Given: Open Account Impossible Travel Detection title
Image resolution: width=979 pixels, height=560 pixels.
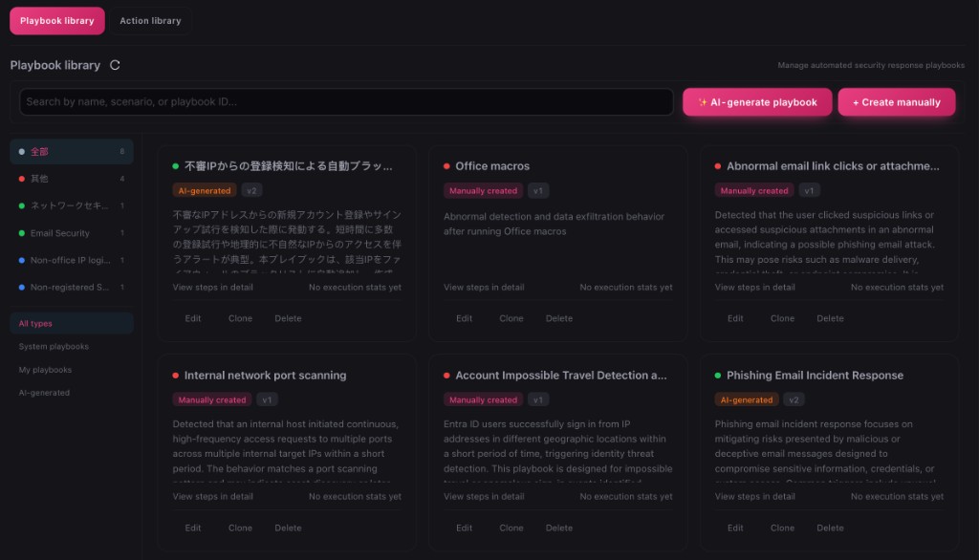Looking at the screenshot, I should [x=560, y=376].
